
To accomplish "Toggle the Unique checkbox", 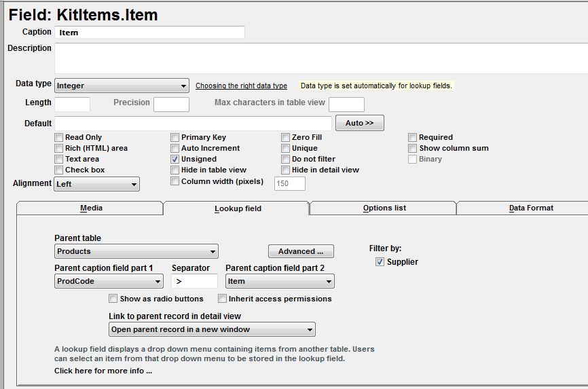I will 285,148.
